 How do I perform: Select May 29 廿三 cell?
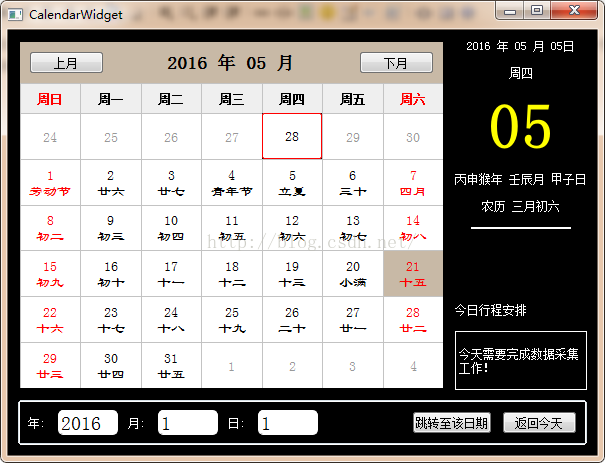[x=50, y=365]
